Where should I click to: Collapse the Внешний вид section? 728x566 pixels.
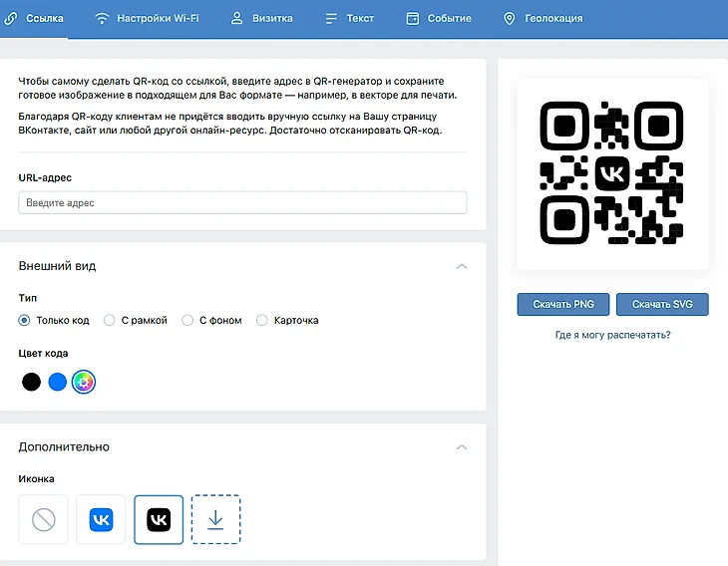pos(462,266)
